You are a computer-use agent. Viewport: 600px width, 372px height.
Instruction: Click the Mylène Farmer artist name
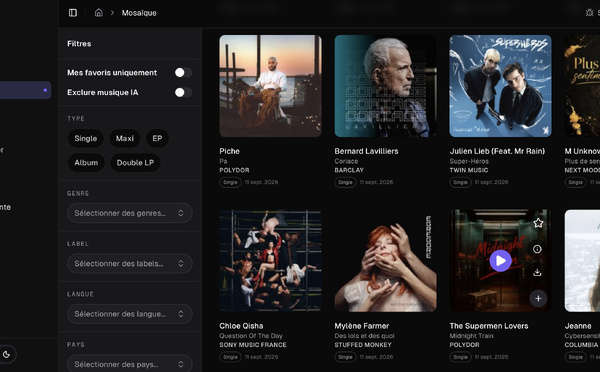point(362,326)
